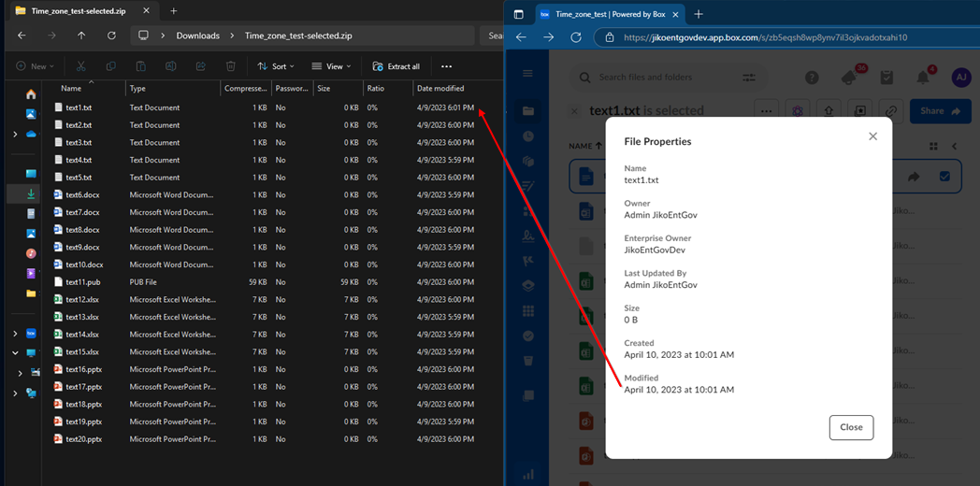Open the Sort dropdown in File Explorer
The width and height of the screenshot is (980, 486).
(x=275, y=66)
